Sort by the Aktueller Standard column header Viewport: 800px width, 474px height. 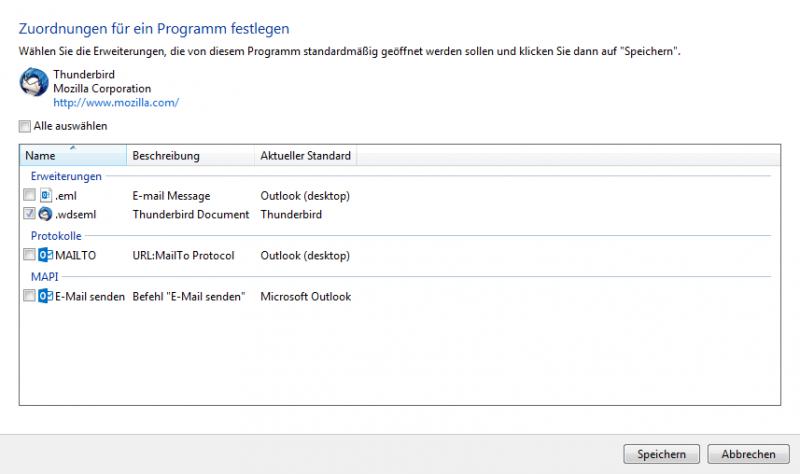[x=305, y=156]
